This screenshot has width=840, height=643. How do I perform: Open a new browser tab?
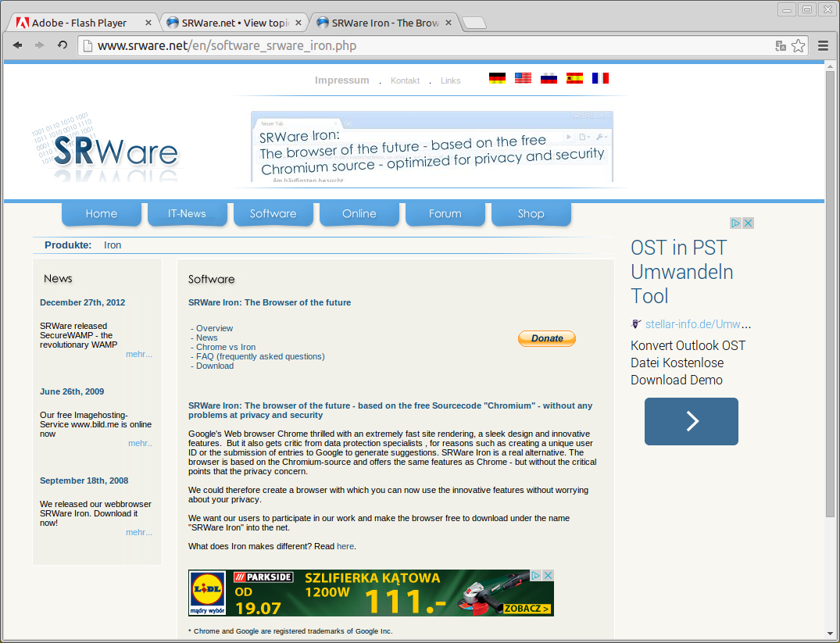click(x=474, y=23)
